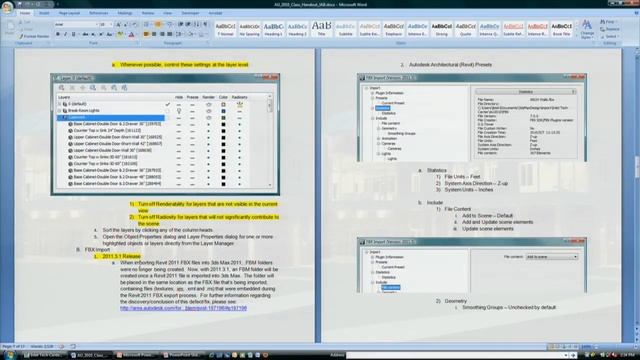Viewport: 640px width, 360px height.
Task: Open the Page Layout tab
Action: [69, 13]
